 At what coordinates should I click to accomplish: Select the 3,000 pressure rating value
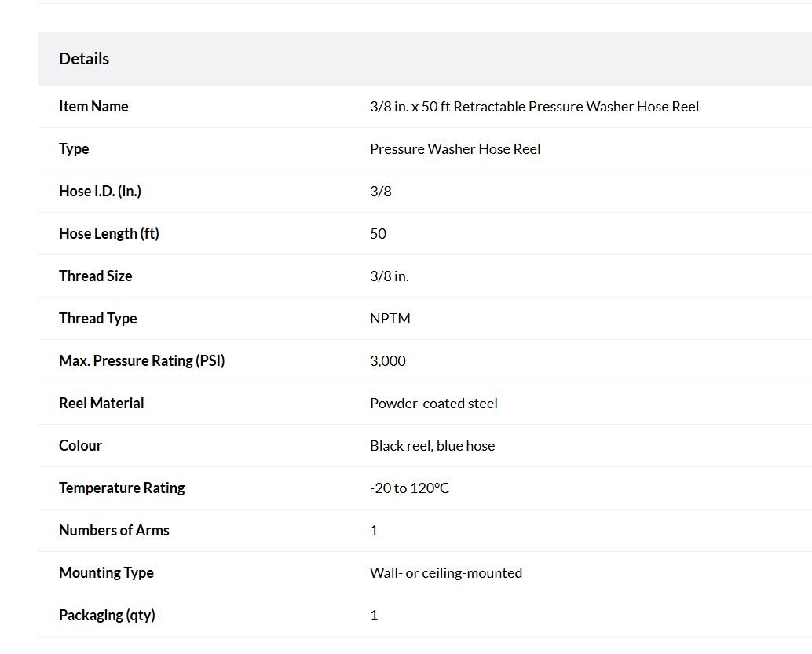[388, 361]
